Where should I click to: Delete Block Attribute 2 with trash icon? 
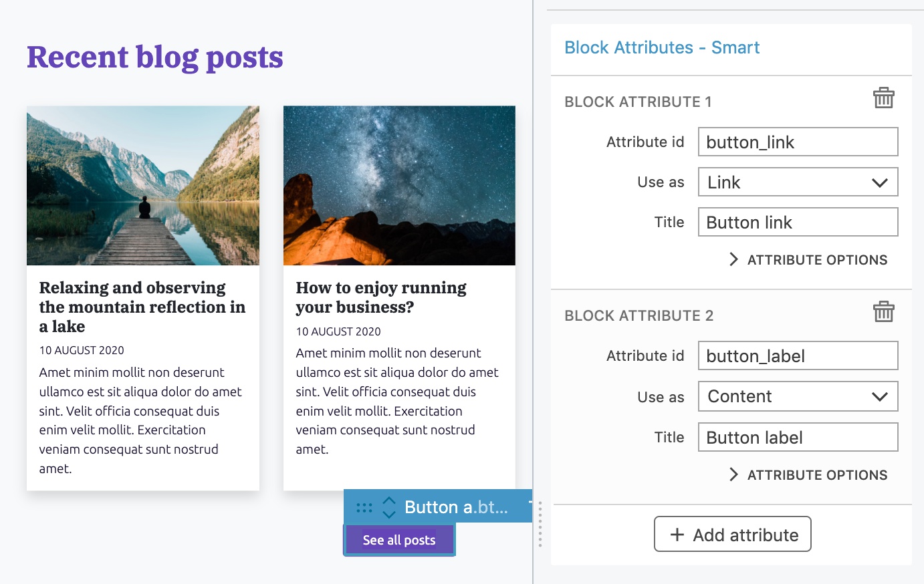(883, 312)
